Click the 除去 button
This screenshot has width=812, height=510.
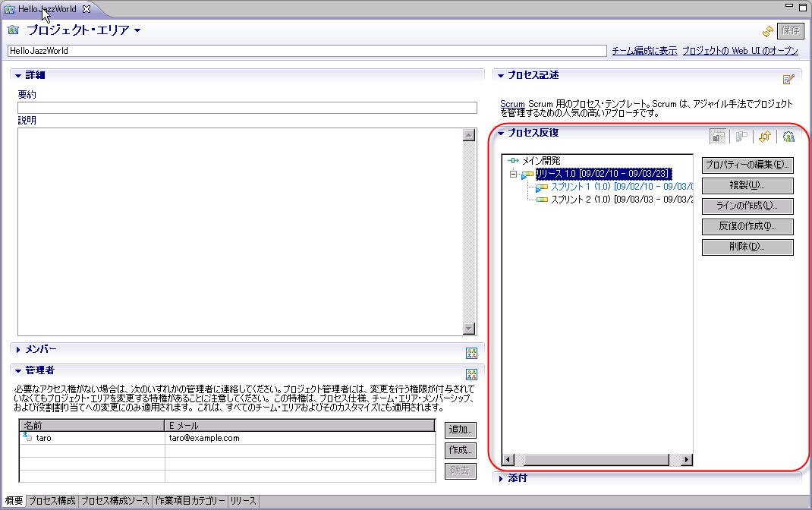460,471
